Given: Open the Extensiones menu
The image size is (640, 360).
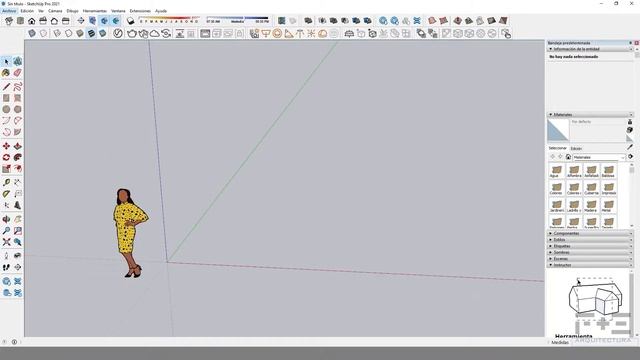Looking at the screenshot, I should [140, 11].
